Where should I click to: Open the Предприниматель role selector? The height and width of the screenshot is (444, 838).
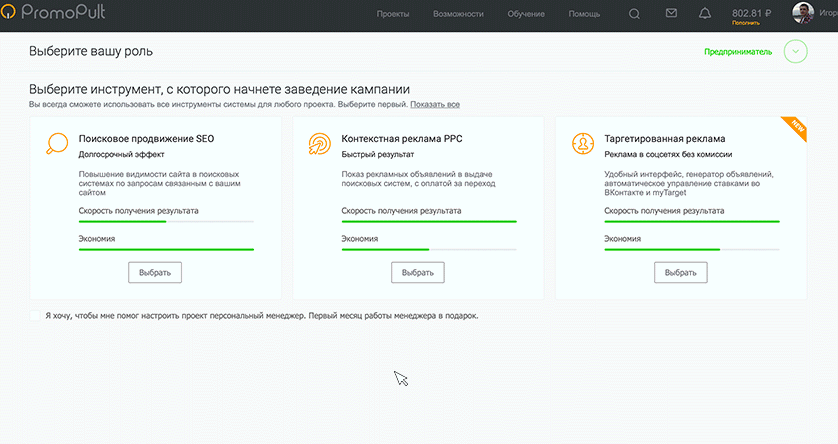click(x=737, y=52)
